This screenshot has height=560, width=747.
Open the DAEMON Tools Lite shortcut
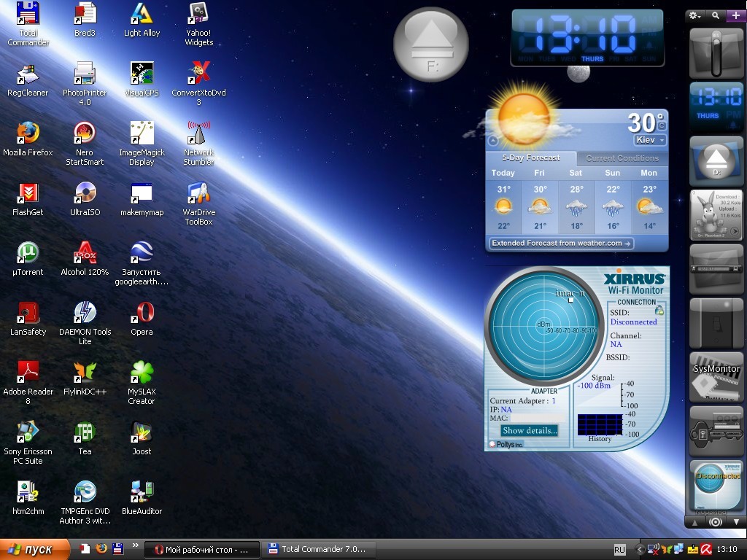click(85, 313)
